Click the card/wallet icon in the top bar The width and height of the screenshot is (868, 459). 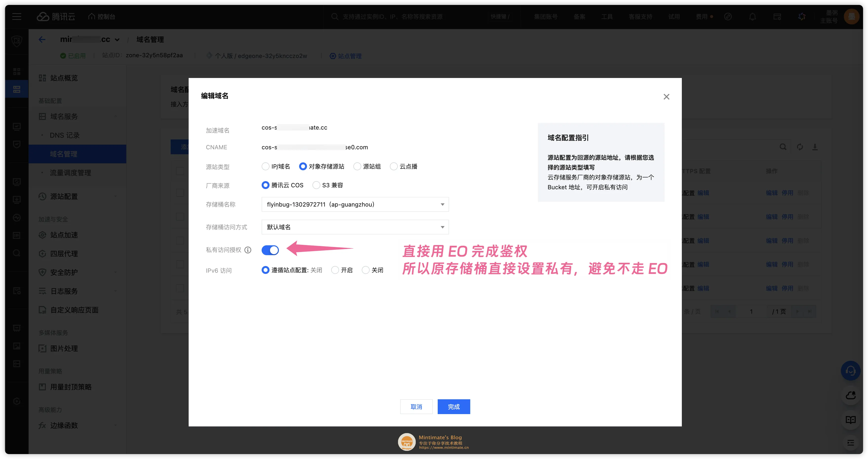[x=777, y=17]
